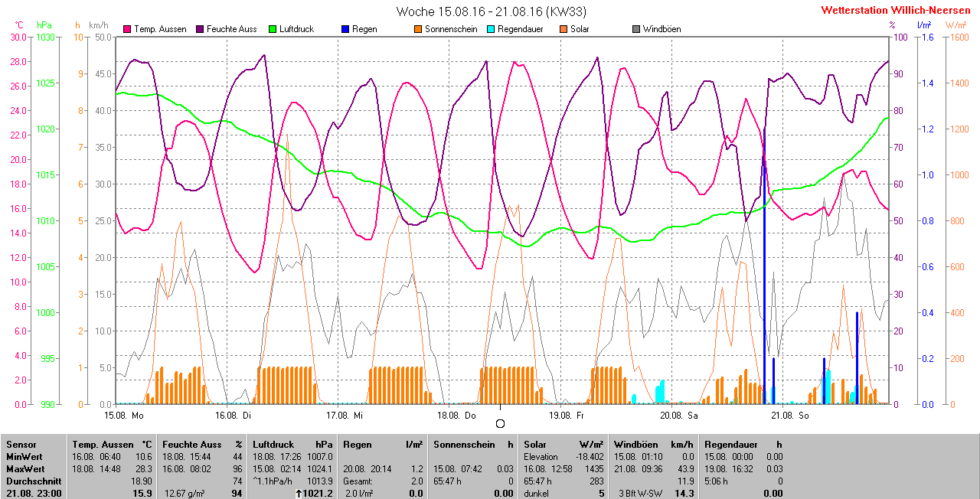
Task: Click the maximum pressure value '1024.1'
Action: [x=320, y=469]
